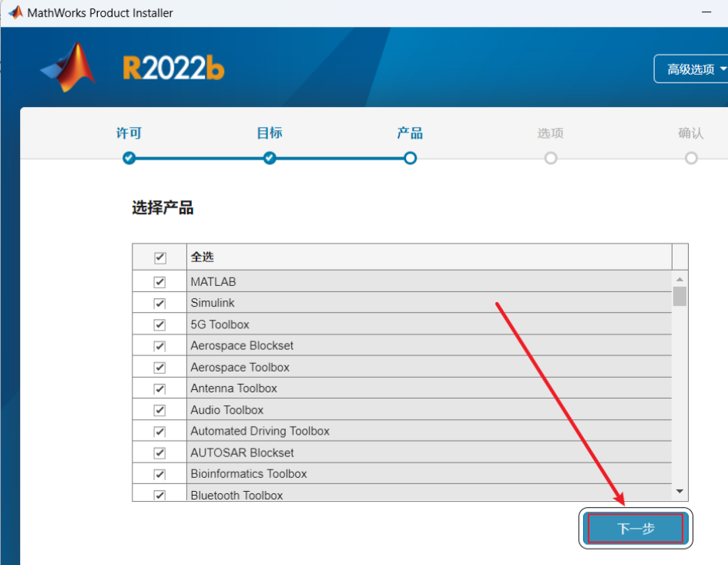
Task: Click the completed 目标 step checkmark circle
Action: 269,158
